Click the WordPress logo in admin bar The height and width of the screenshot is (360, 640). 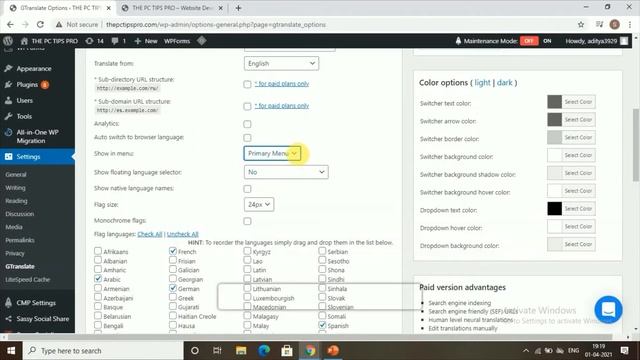coord(8,41)
